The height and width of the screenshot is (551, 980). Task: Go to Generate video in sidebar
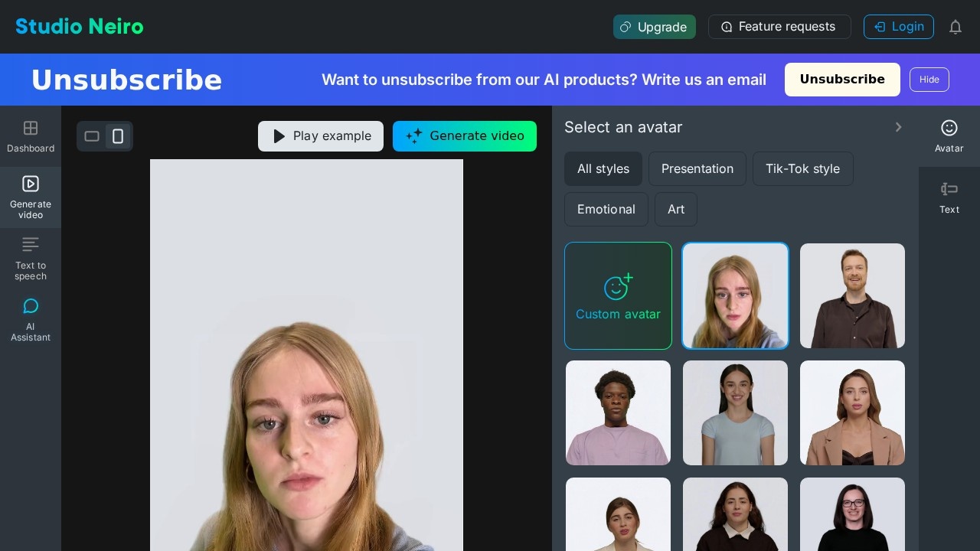coord(31,197)
